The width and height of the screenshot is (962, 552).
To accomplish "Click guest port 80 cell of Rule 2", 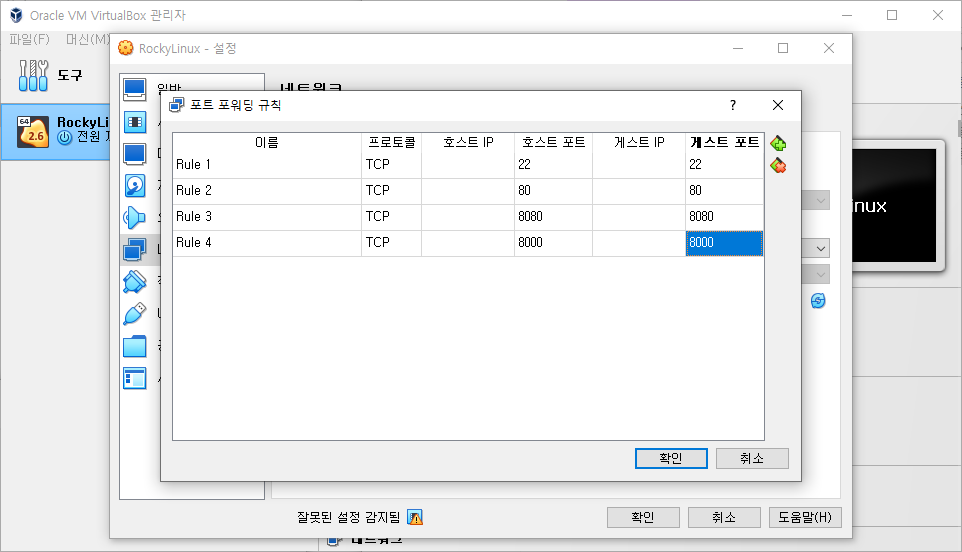I will point(725,191).
